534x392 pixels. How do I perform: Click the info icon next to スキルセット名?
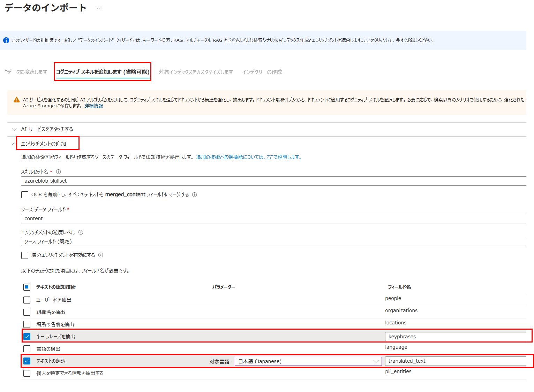coord(58,172)
